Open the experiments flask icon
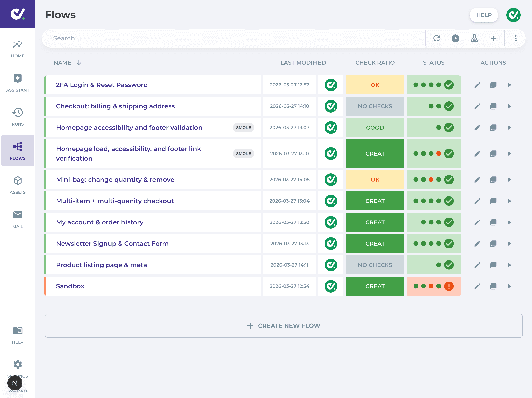The height and width of the screenshot is (398, 532). (x=474, y=38)
